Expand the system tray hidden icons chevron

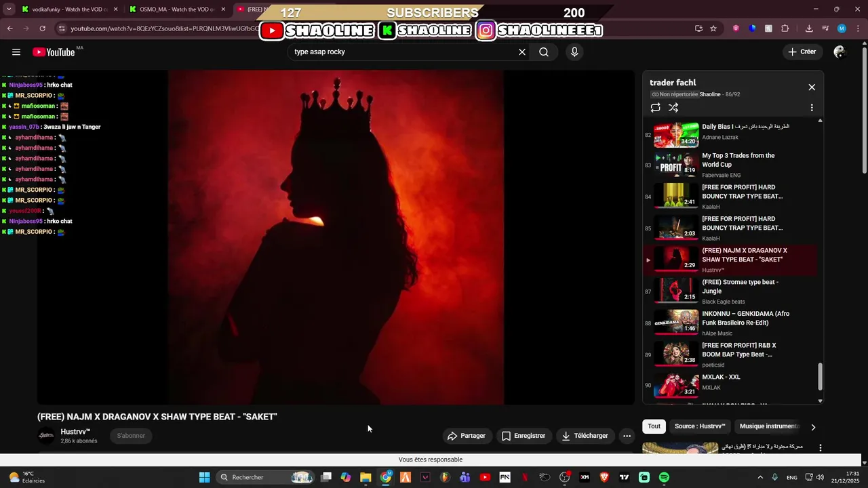(x=760, y=477)
